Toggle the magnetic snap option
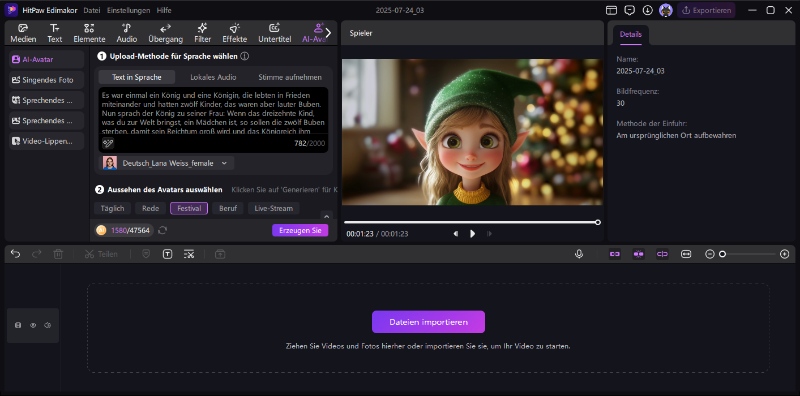The height and width of the screenshot is (396, 800). pos(638,254)
